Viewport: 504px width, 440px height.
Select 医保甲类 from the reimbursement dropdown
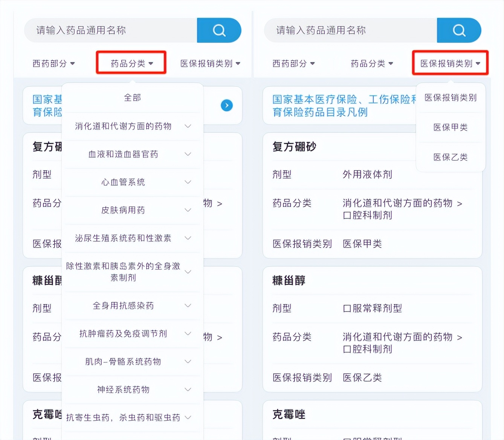point(451,128)
